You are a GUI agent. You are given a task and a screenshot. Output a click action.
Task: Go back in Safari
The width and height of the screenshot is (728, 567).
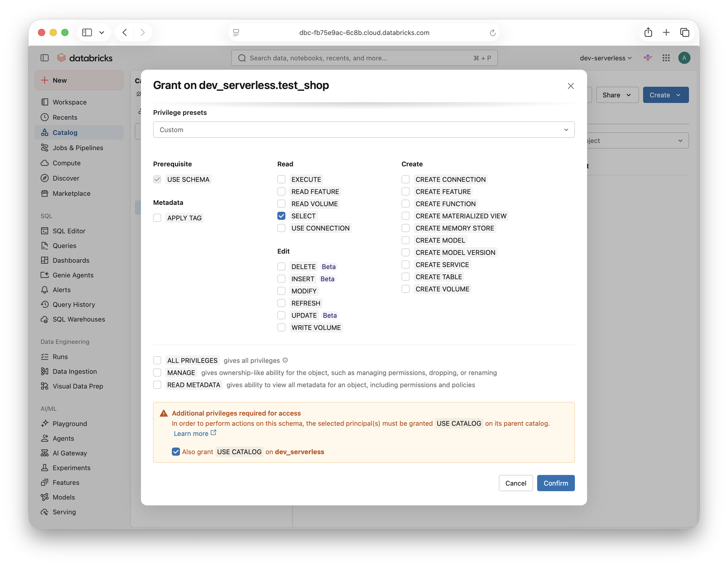point(125,32)
